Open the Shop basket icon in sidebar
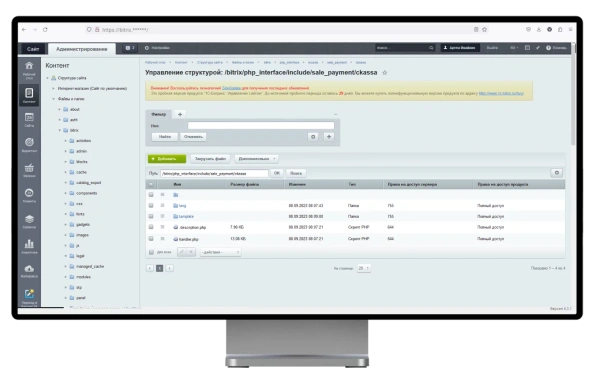The width and height of the screenshot is (600, 371). 29,168
